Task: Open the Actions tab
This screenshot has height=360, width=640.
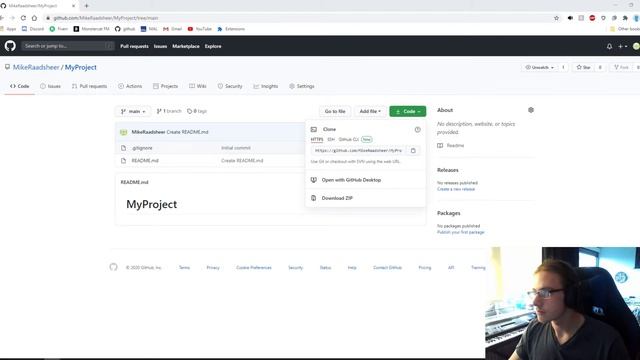Action: pos(130,86)
